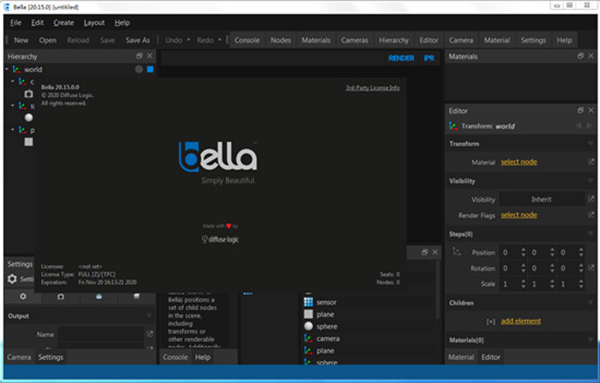Open the Redo history dropdown arrow
The height and width of the screenshot is (383, 600).
(220, 40)
